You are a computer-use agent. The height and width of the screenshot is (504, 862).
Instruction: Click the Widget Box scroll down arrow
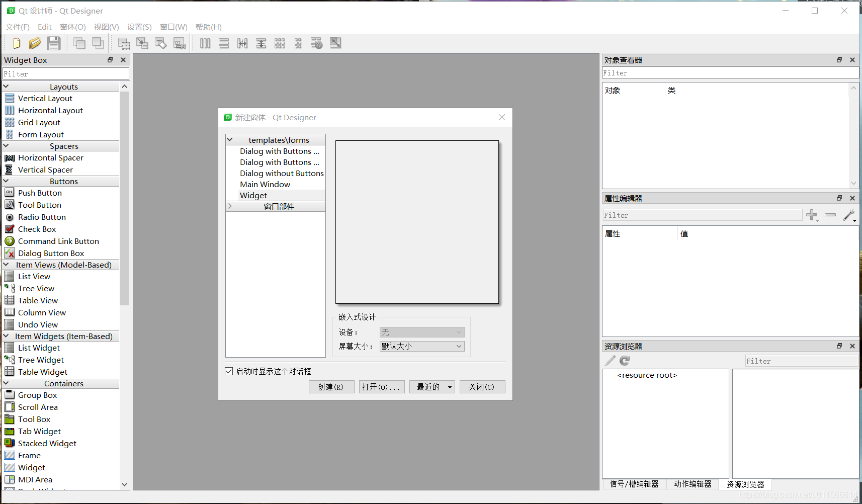[125, 485]
